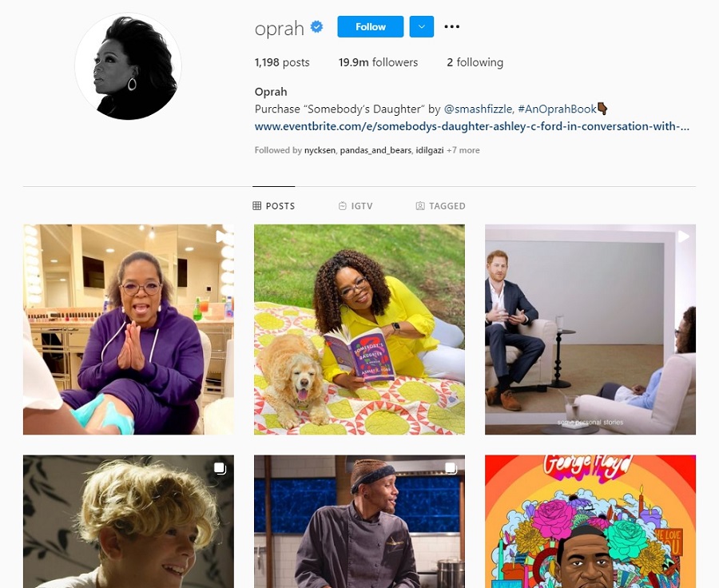Open Oprah's circular profile picture
The image size is (719, 588).
coord(128,66)
